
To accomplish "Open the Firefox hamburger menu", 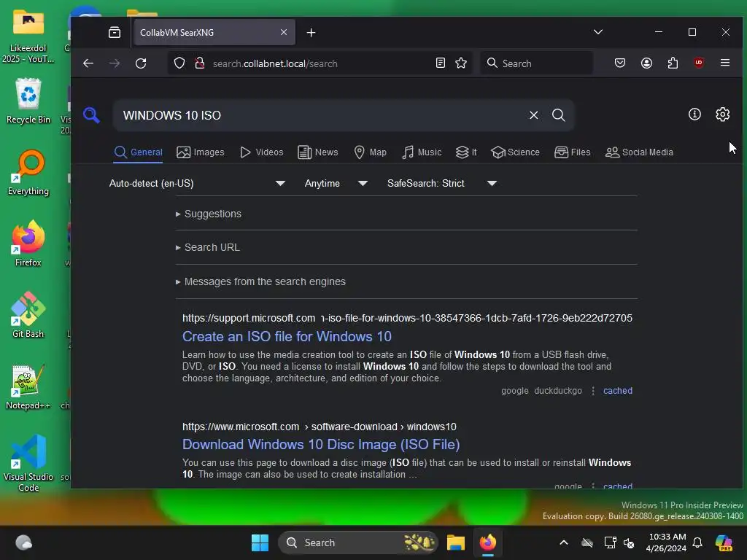I will click(725, 63).
